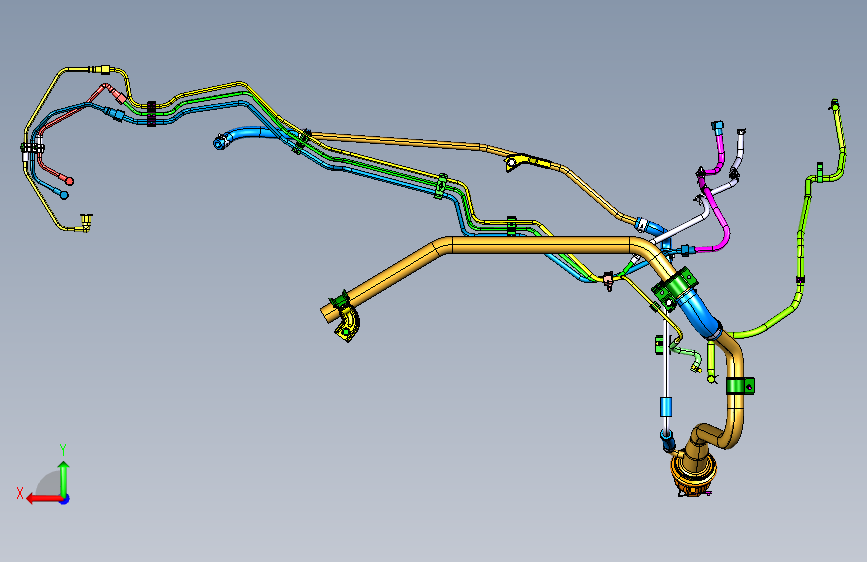Click the green Y axis arrow of triad
Viewport: 867px width, 562px height.
(x=64, y=478)
